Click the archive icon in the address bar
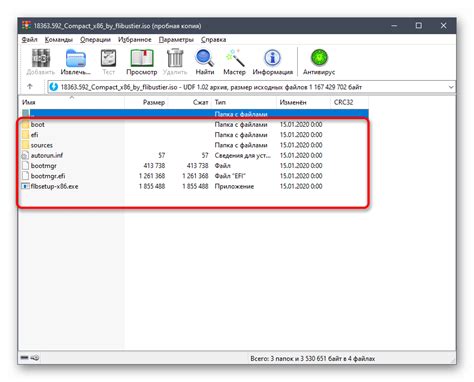This screenshot has height=382, width=474. click(53, 87)
